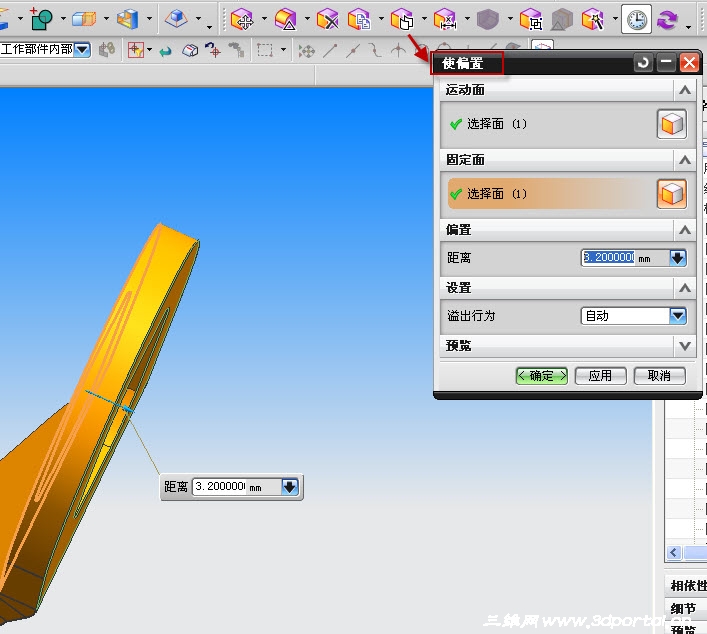This screenshot has width=707, height=634.
Task: Click 确定 to confirm the offset
Action: [x=542, y=376]
